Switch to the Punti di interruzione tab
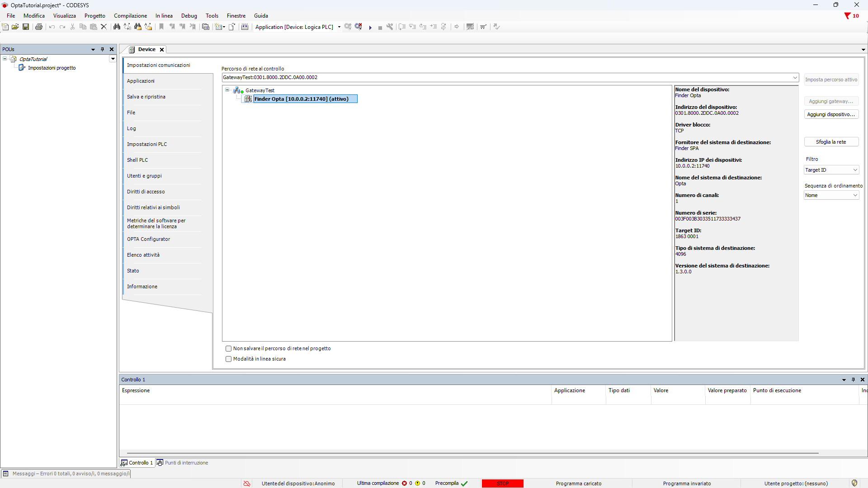This screenshot has height=488, width=868. (x=183, y=463)
